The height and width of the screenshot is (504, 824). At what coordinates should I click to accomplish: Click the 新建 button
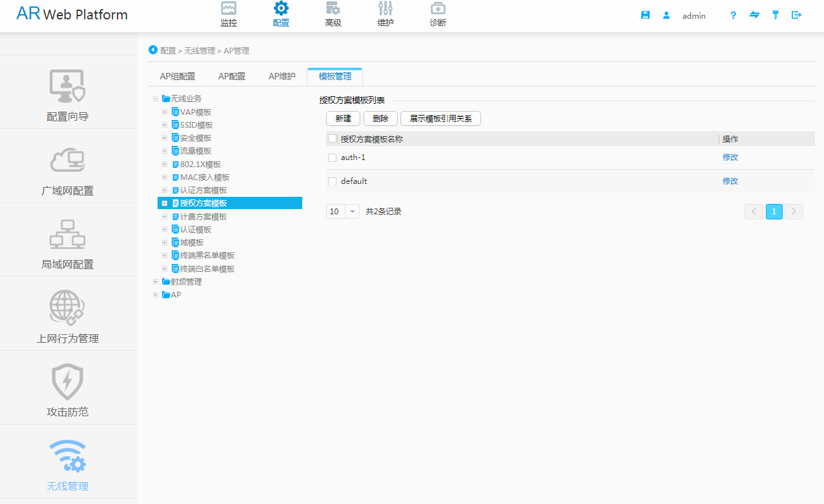click(343, 119)
